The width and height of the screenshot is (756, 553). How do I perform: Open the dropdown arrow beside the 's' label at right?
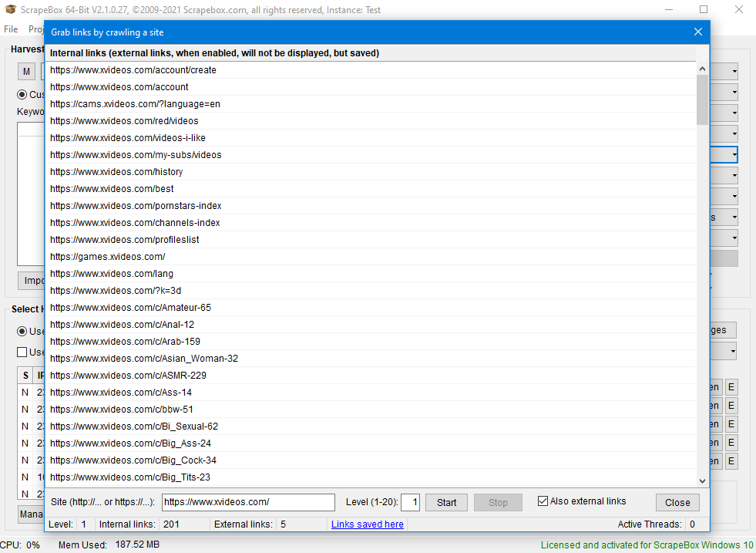734,217
